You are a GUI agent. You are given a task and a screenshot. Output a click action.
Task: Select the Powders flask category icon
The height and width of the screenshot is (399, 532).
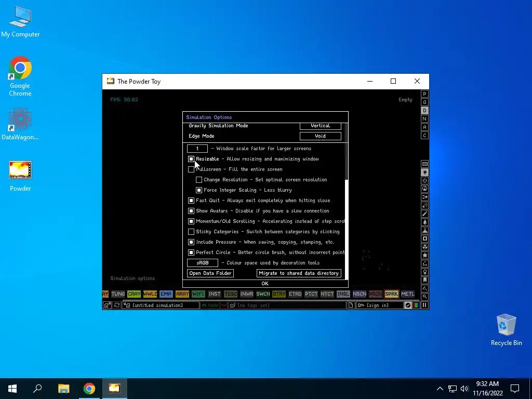tap(424, 230)
